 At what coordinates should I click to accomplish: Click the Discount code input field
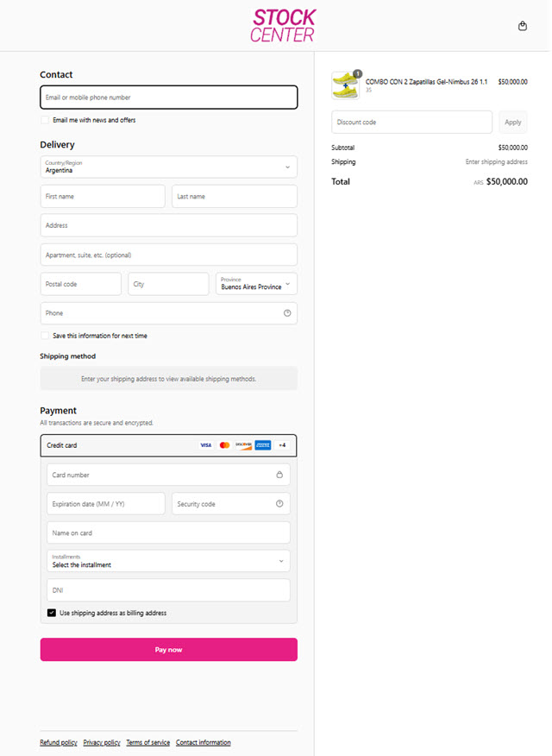point(411,123)
